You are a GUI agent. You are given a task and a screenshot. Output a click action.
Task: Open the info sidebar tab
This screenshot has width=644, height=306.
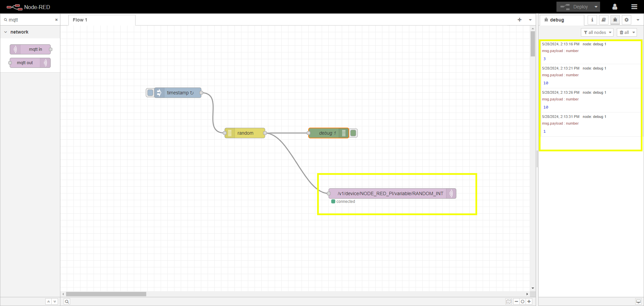click(592, 20)
